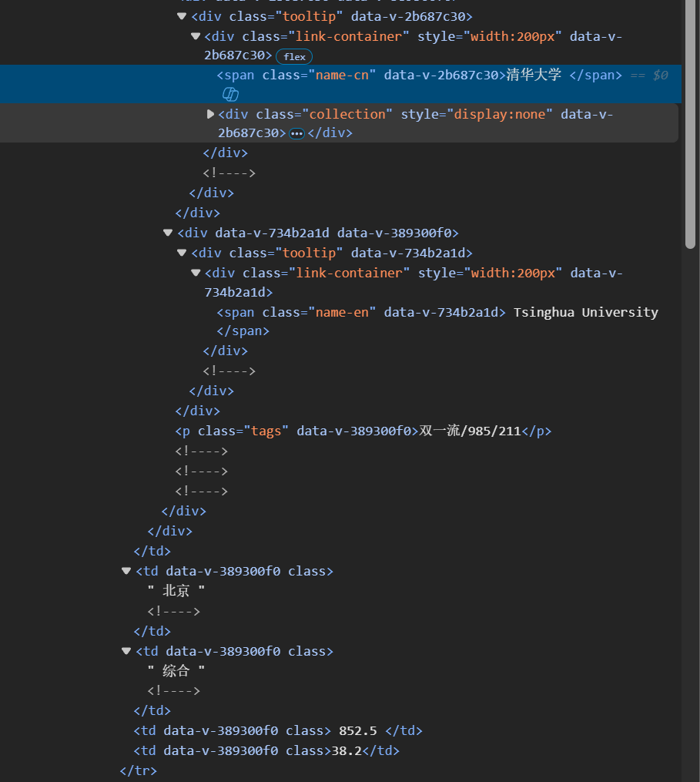Viewport: 700px width, 782px height.
Task: Click the " 综合 " text node
Action: point(176,671)
